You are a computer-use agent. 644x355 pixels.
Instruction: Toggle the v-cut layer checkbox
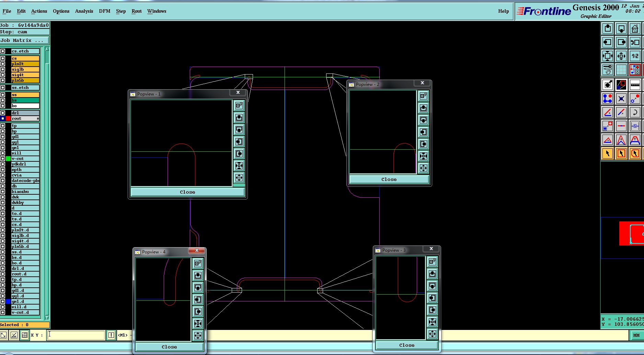pyautogui.click(x=3, y=159)
